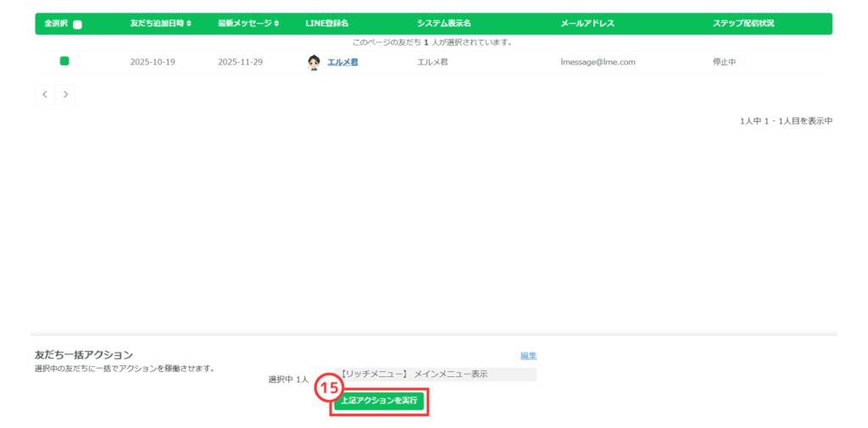This screenshot has height=428, width=868.
Task: Sort by 最新メッセージ column
Action: (x=248, y=24)
